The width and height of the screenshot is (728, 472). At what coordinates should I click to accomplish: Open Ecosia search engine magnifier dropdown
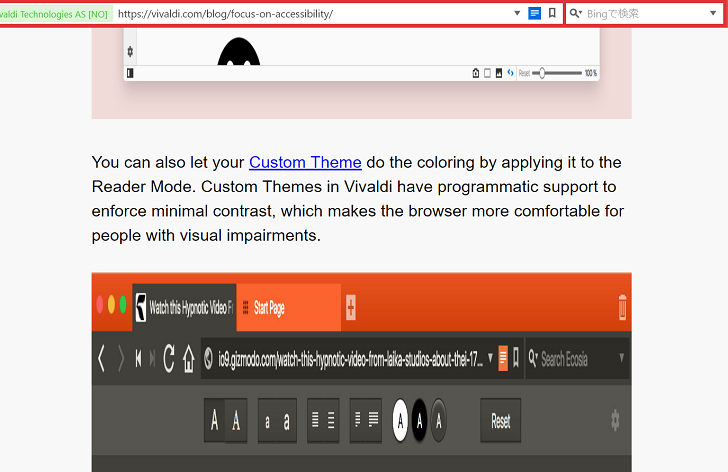(533, 358)
